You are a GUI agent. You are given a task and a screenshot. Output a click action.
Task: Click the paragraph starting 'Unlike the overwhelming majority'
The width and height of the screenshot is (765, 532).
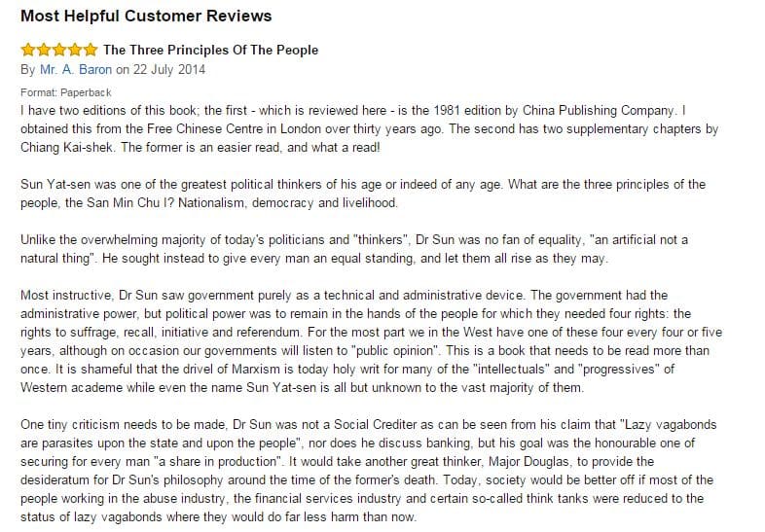click(354, 249)
